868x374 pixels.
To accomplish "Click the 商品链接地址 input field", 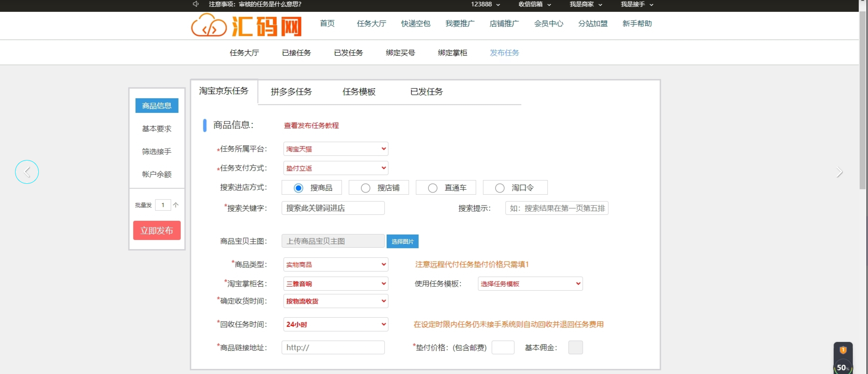I will tap(333, 348).
